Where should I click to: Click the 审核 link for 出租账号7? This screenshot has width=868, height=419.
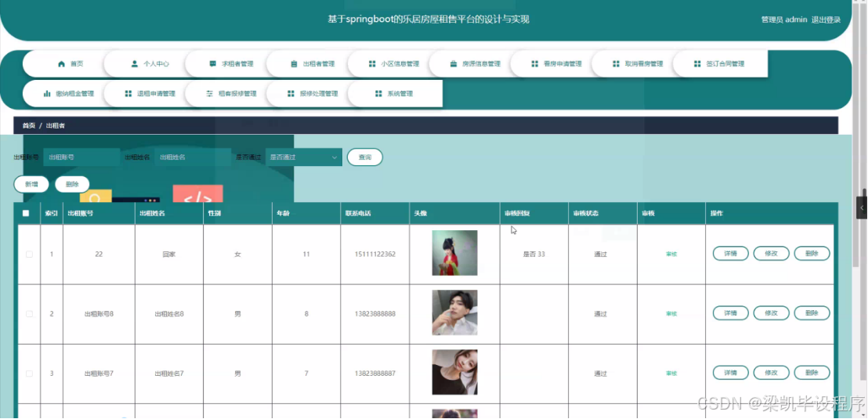(x=671, y=374)
